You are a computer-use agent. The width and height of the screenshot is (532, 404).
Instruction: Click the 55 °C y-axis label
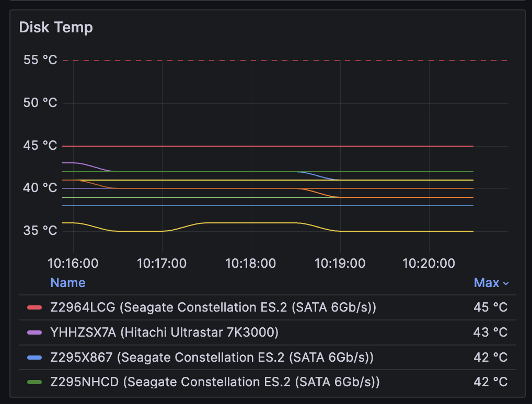[40, 60]
